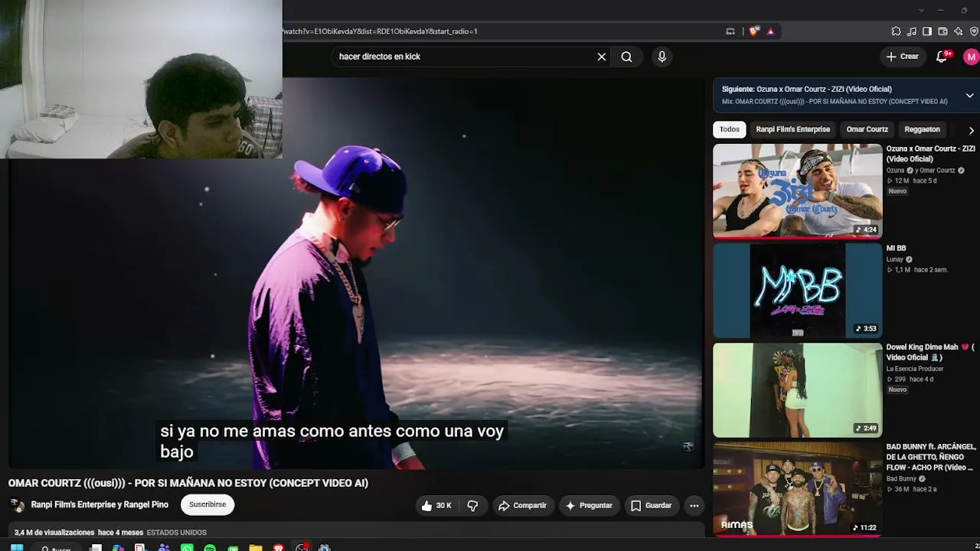Click the 3,4 M de visualizaciones text
This screenshot has height=551, width=980.
(54, 533)
